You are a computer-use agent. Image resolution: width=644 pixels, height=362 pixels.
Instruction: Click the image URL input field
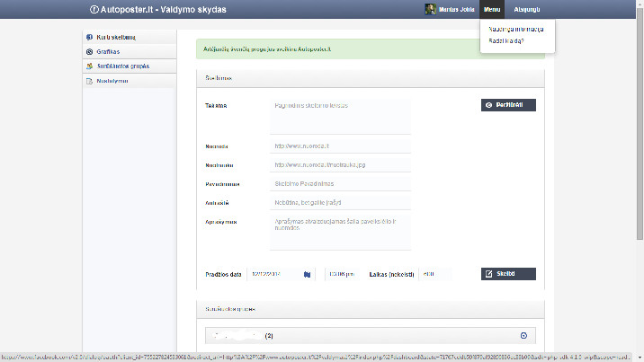(340, 164)
